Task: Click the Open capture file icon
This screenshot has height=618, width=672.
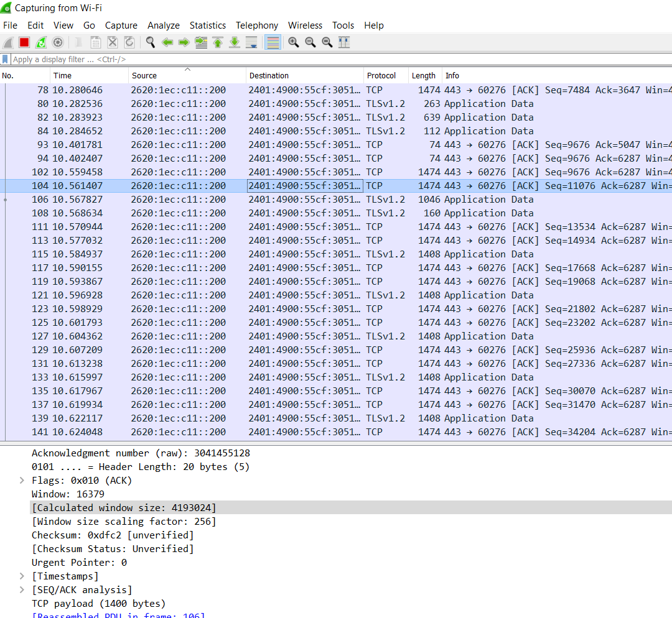Action: tap(78, 42)
